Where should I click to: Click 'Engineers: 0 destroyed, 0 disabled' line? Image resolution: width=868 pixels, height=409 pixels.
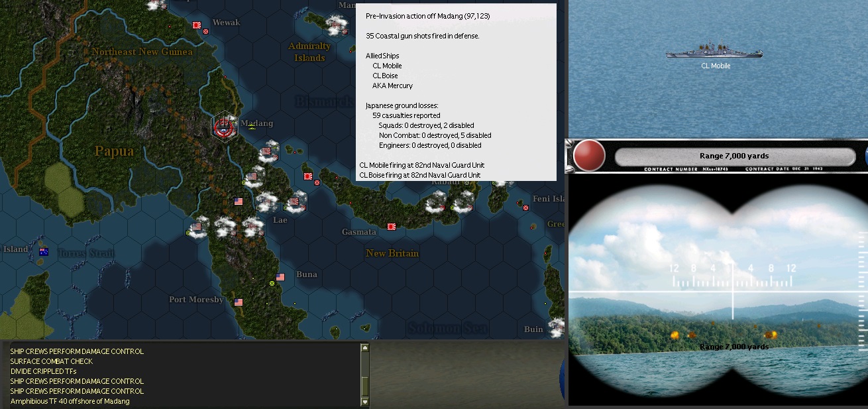point(430,145)
